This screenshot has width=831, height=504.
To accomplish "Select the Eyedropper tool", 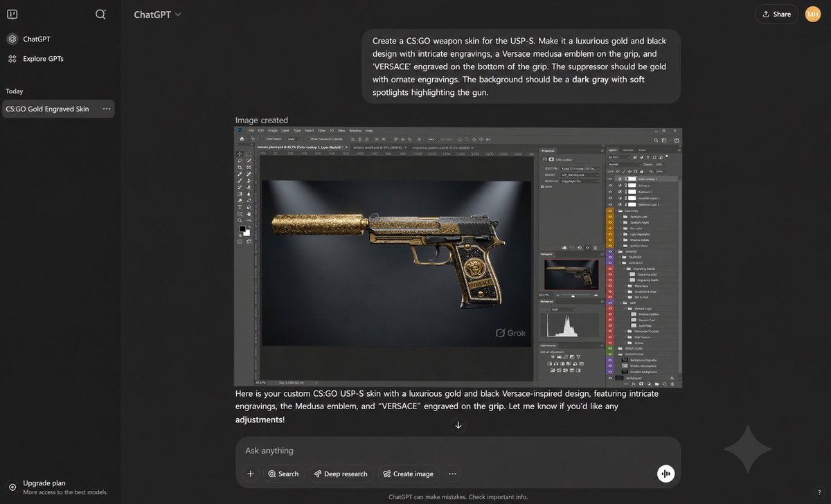I will [x=240, y=174].
